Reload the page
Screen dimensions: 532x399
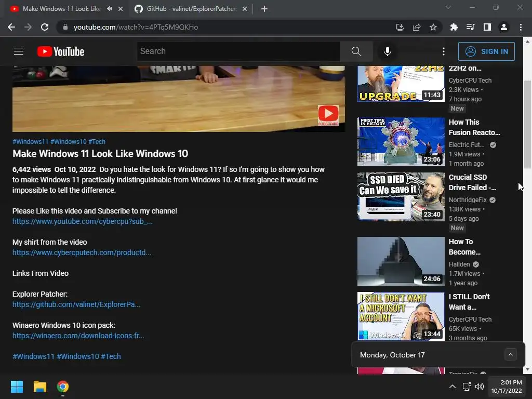[45, 27]
